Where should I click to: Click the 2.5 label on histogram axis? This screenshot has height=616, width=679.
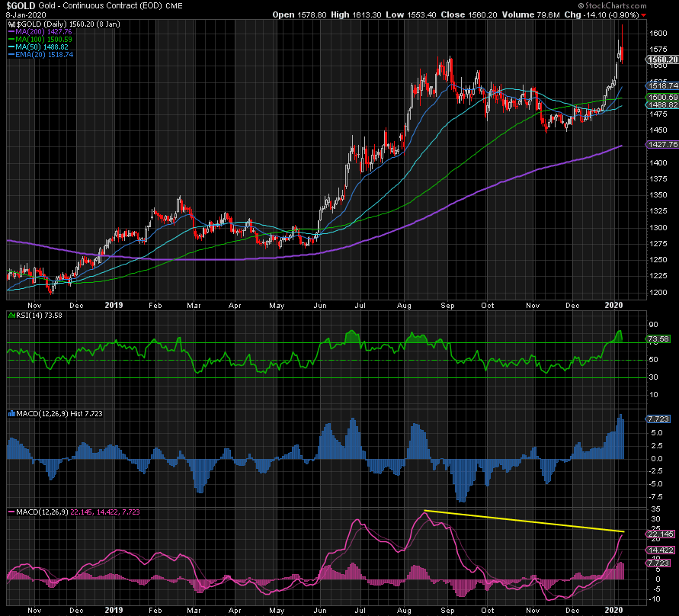(657, 446)
